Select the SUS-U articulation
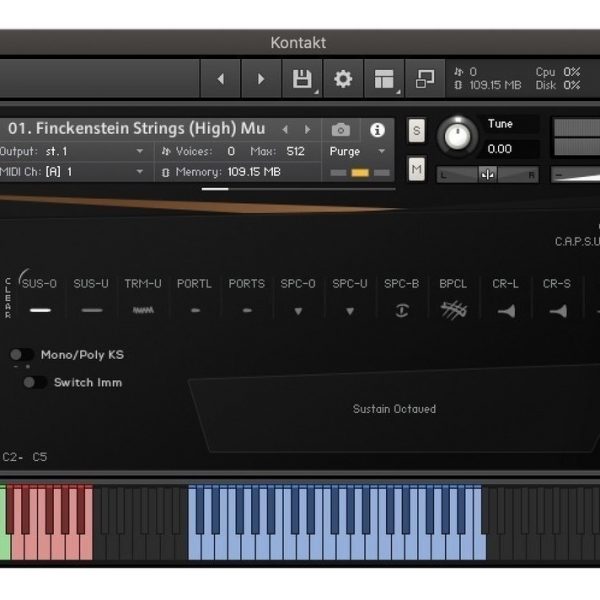Image resolution: width=600 pixels, height=600 pixels. (x=91, y=298)
